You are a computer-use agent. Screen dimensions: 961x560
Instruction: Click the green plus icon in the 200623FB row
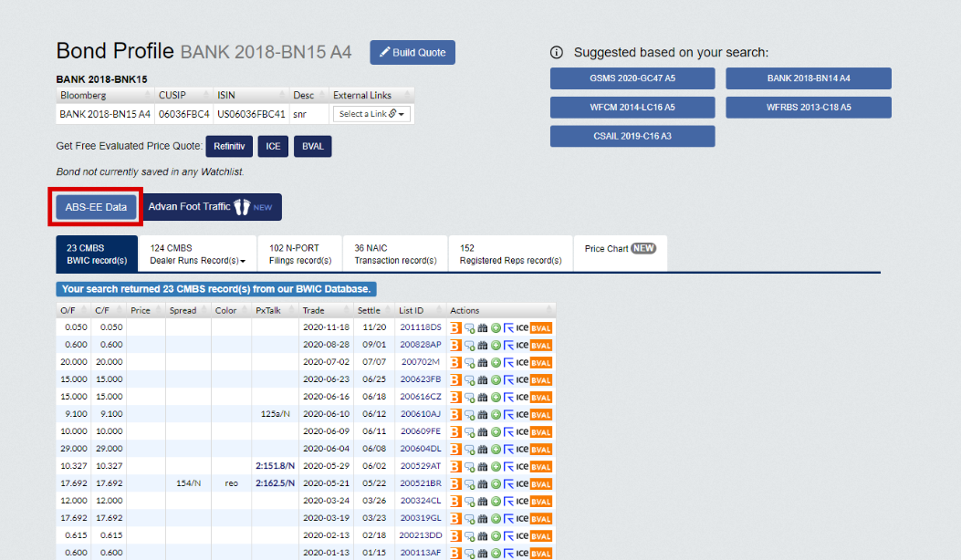tap(496, 379)
